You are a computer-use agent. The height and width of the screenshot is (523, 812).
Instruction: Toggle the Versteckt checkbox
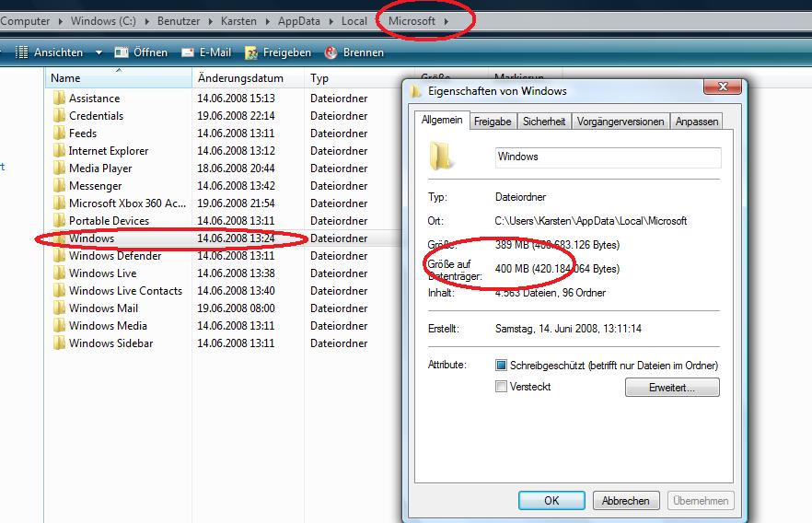pos(501,387)
